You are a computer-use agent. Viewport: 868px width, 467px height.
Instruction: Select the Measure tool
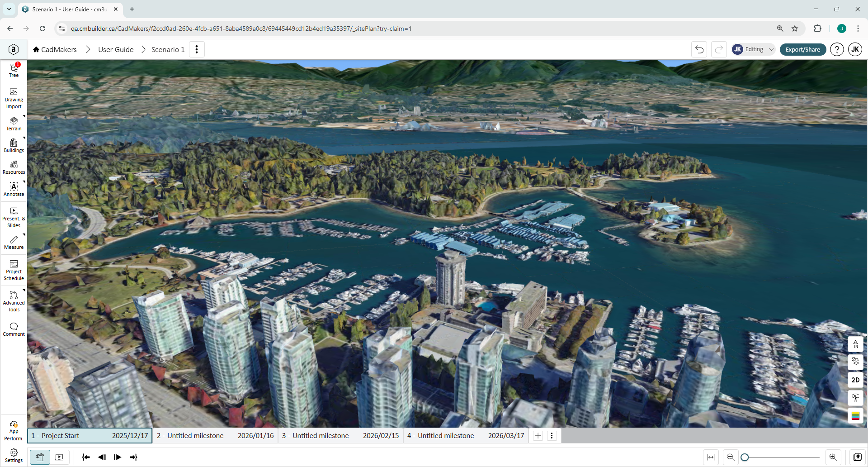[14, 242]
